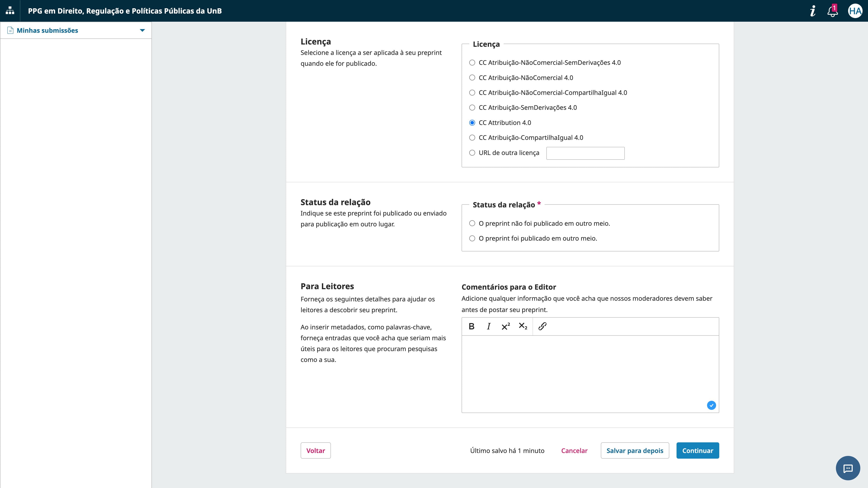Open the chat assistant bubble
The height and width of the screenshot is (488, 868).
click(848, 468)
